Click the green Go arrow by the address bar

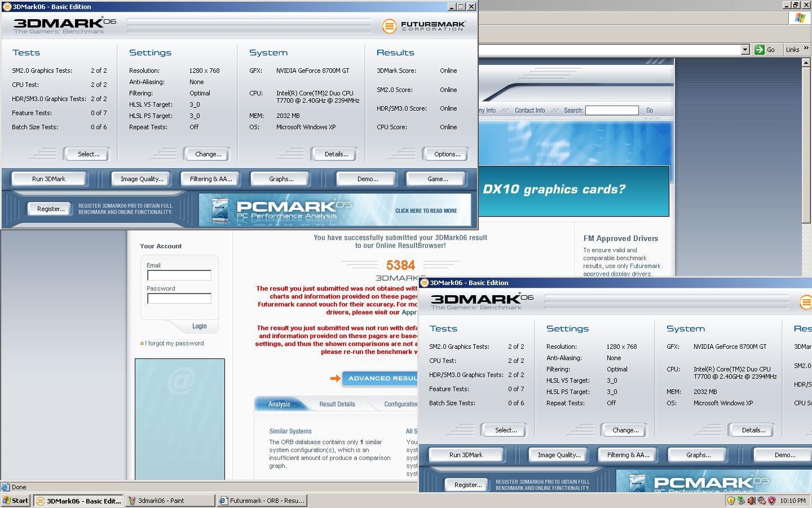pyautogui.click(x=760, y=50)
